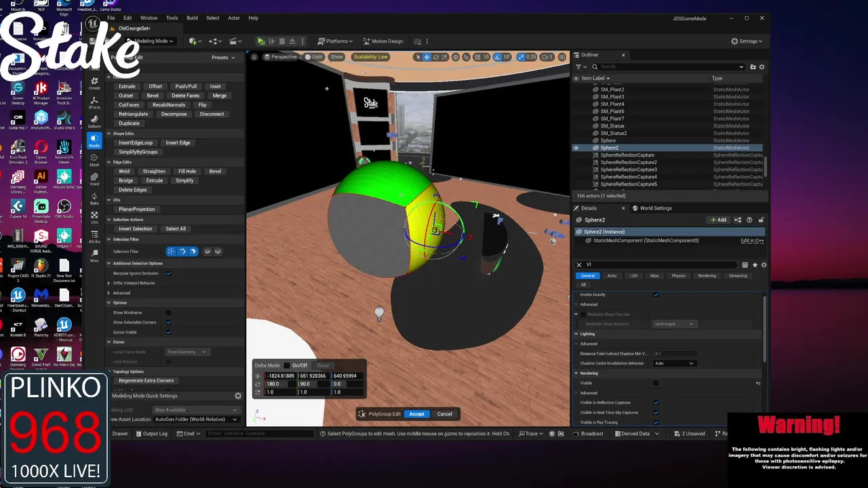Click the Outliner new folder icon

(753, 67)
